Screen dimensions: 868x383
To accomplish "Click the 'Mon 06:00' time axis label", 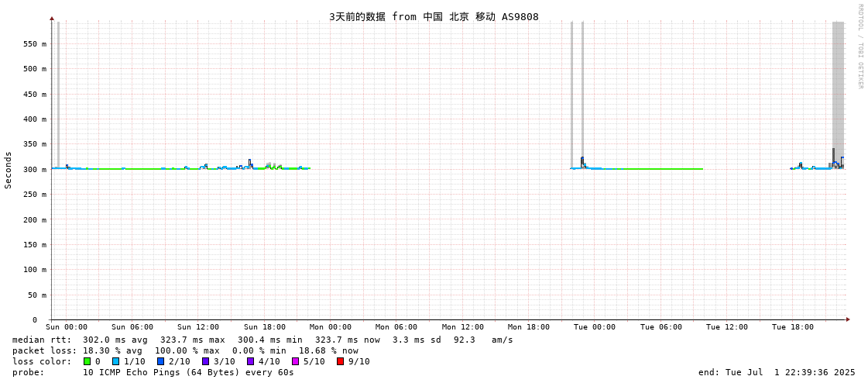I will 396,327.
